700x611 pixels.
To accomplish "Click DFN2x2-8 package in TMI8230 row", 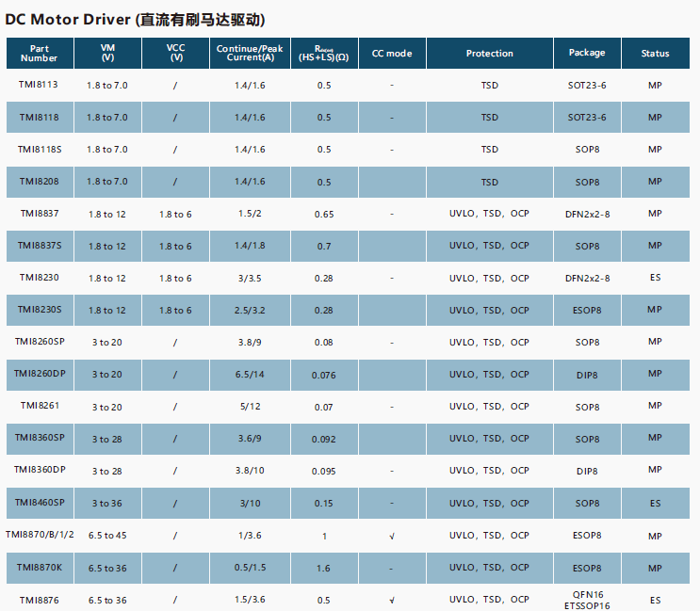I will (x=587, y=279).
